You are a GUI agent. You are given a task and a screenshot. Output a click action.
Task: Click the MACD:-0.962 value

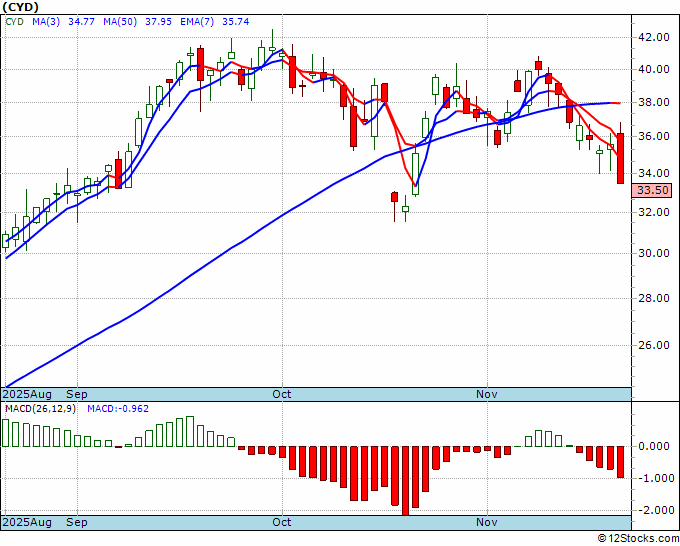(x=118, y=409)
